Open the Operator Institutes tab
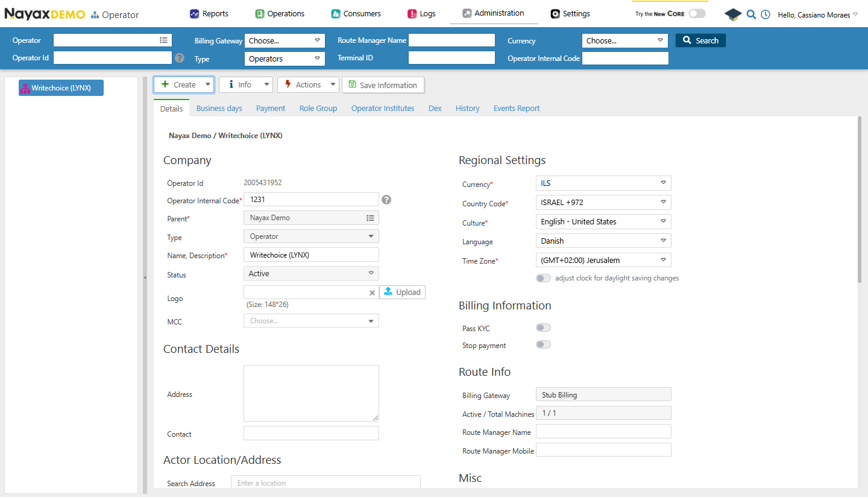The height and width of the screenshot is (497, 868). pyautogui.click(x=383, y=108)
